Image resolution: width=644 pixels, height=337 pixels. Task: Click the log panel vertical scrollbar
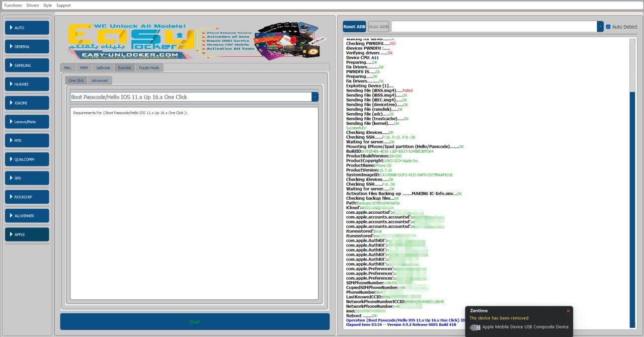632,184
